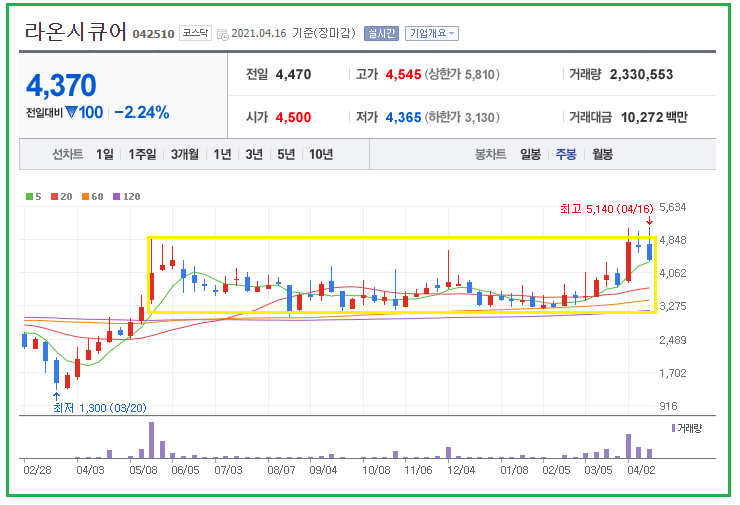
Task: Click the 코스닥 market badge
Action: coord(195,33)
